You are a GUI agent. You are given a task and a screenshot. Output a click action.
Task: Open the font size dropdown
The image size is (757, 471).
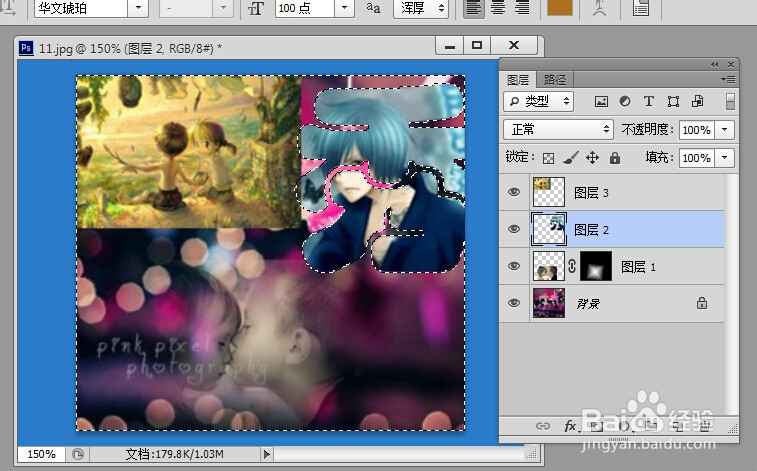tap(344, 8)
